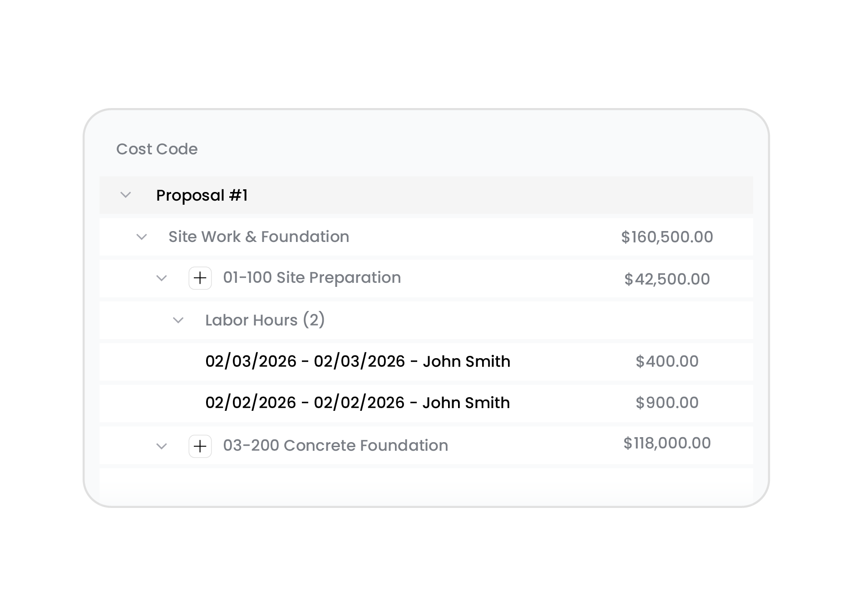Select the Labor Hours (2) group label

click(x=265, y=320)
